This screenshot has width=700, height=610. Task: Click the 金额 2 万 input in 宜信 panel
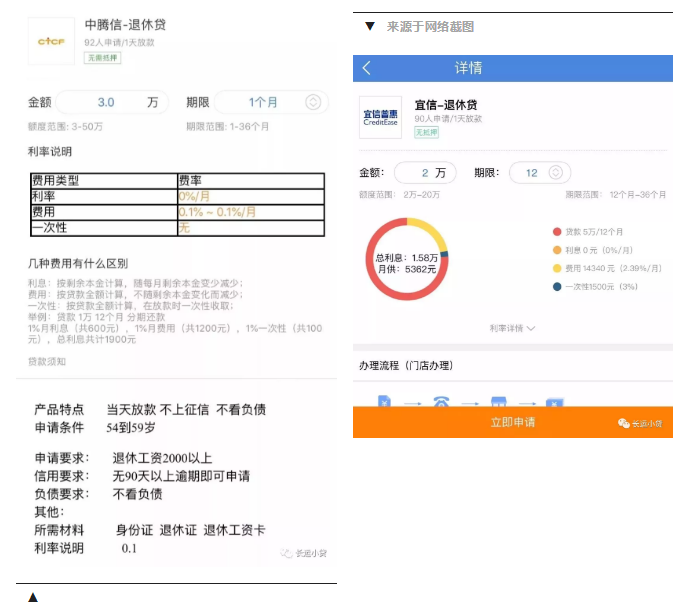(425, 173)
